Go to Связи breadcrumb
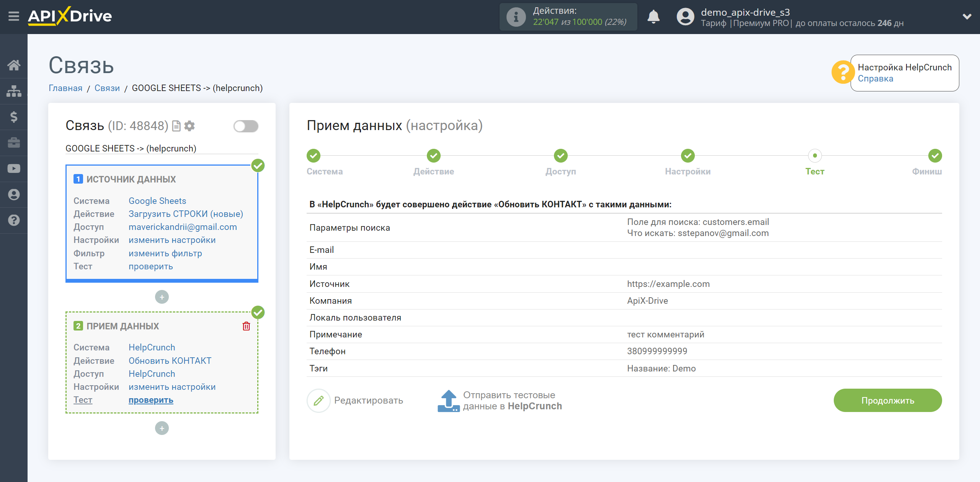The image size is (980, 482). [107, 88]
